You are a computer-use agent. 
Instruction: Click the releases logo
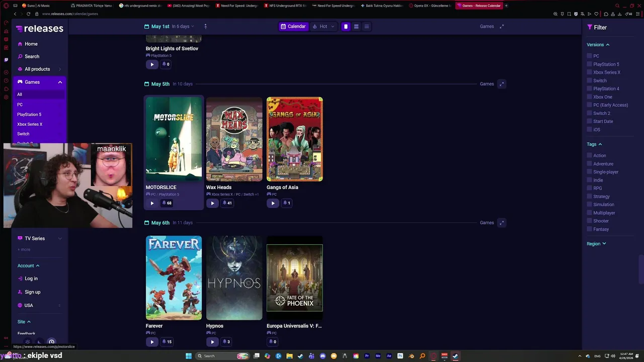(39, 29)
